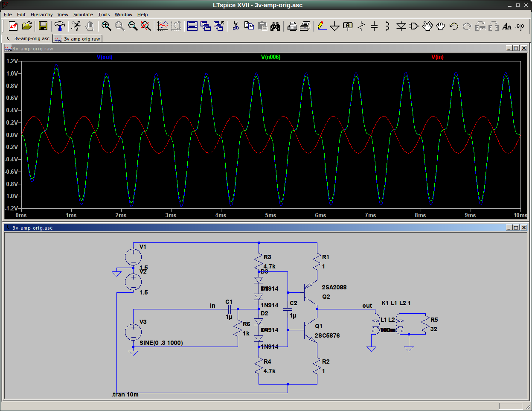Select the Diode placement tool
The width and height of the screenshot is (532, 411).
click(401, 26)
